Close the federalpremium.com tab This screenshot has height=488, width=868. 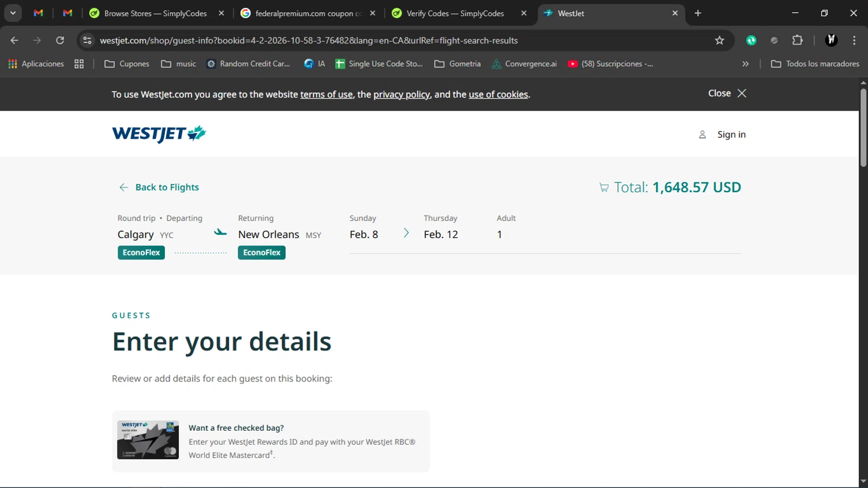(x=373, y=13)
